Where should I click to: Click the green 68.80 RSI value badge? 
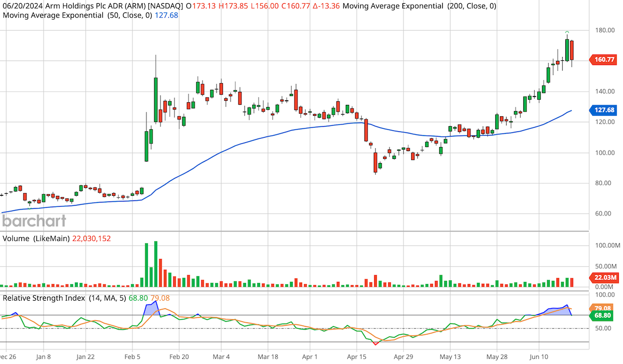coord(602,315)
